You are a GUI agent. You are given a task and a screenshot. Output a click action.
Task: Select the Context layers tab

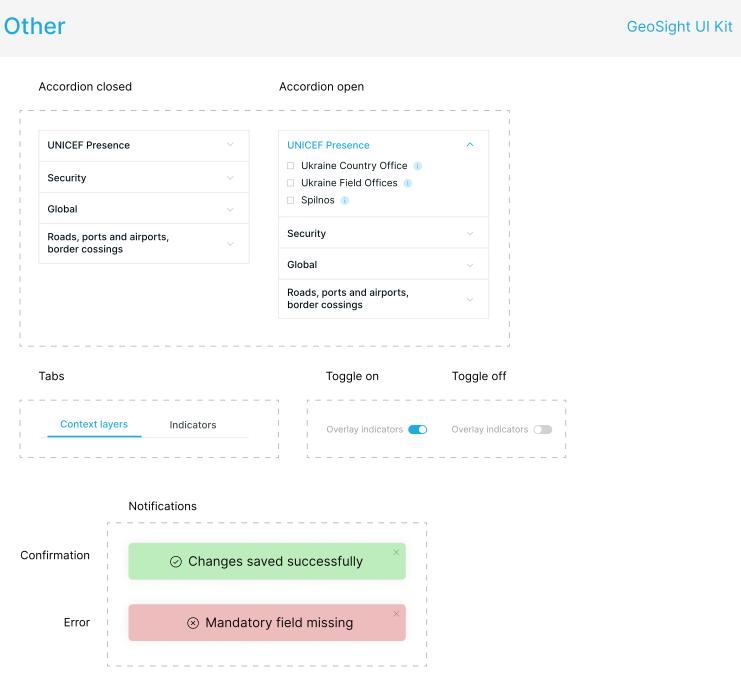tap(94, 424)
